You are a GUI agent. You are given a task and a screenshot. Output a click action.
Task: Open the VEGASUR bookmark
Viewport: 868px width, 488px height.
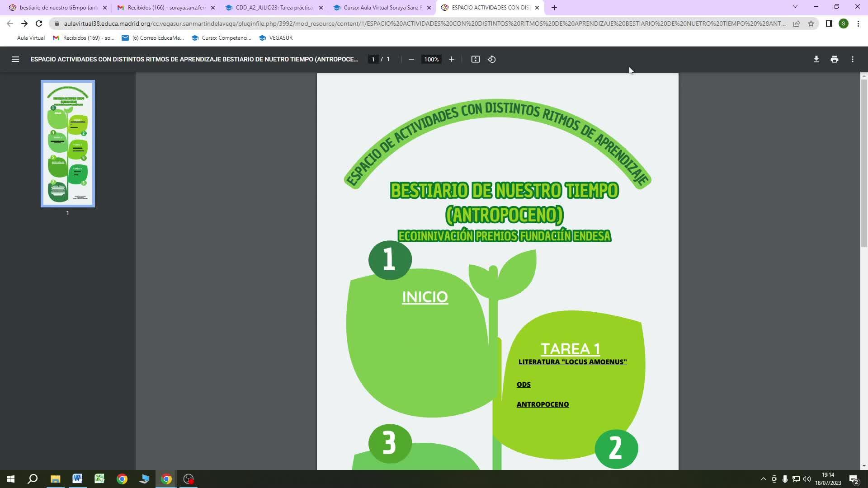click(x=276, y=38)
